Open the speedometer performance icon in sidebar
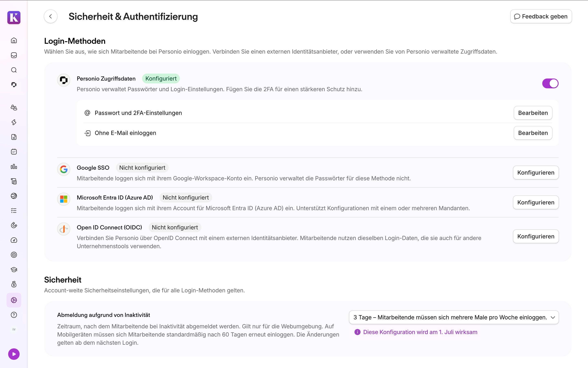The height and width of the screenshot is (368, 588). coord(14,240)
